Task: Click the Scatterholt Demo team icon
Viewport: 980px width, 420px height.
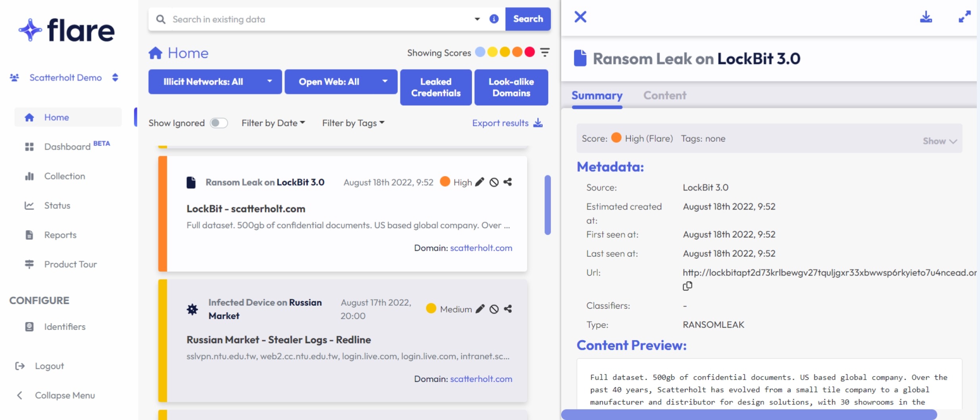Action: pos(14,77)
